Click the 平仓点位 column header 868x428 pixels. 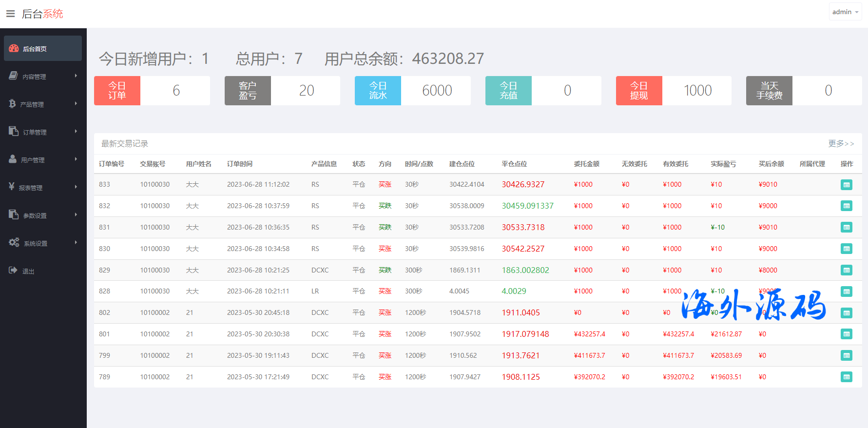coord(514,164)
